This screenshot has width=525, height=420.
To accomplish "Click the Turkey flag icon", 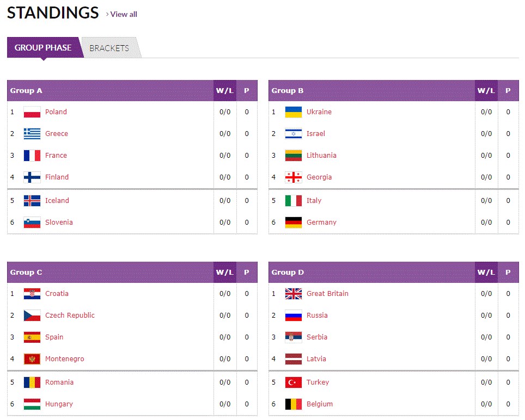I will (x=294, y=382).
